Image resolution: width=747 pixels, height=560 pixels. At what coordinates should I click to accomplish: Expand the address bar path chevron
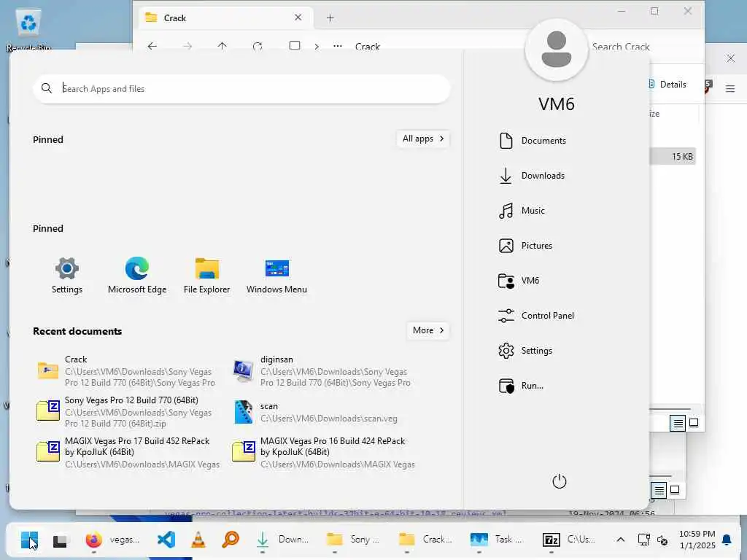(317, 47)
